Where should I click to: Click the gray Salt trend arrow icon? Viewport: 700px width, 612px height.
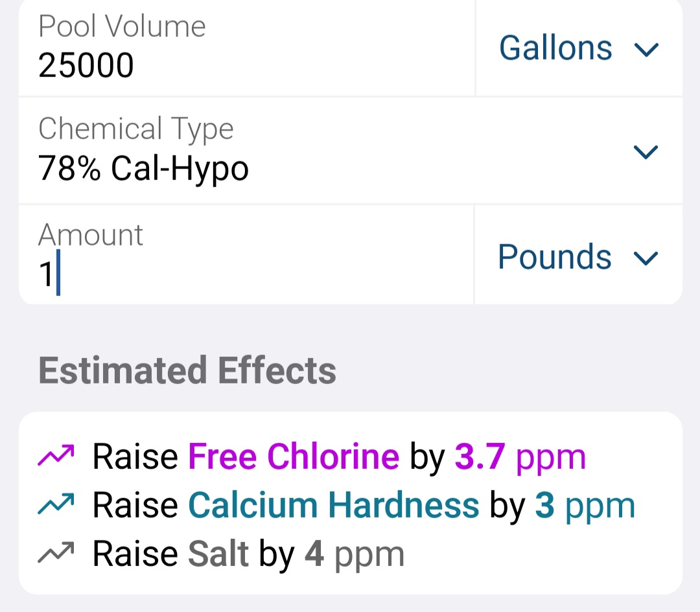tap(56, 552)
